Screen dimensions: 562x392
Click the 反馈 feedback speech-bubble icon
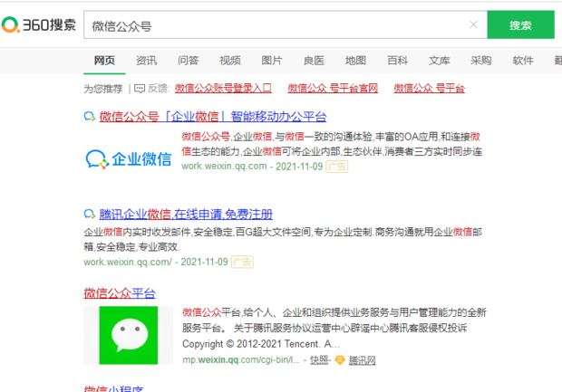tap(140, 89)
